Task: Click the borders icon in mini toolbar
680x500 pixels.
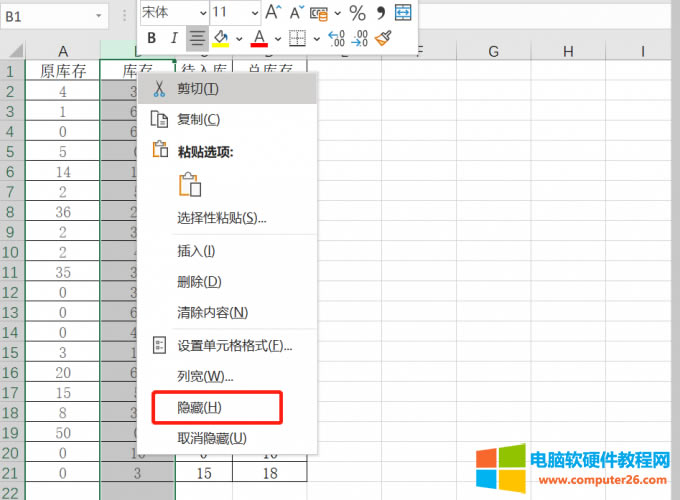Action: point(298,38)
